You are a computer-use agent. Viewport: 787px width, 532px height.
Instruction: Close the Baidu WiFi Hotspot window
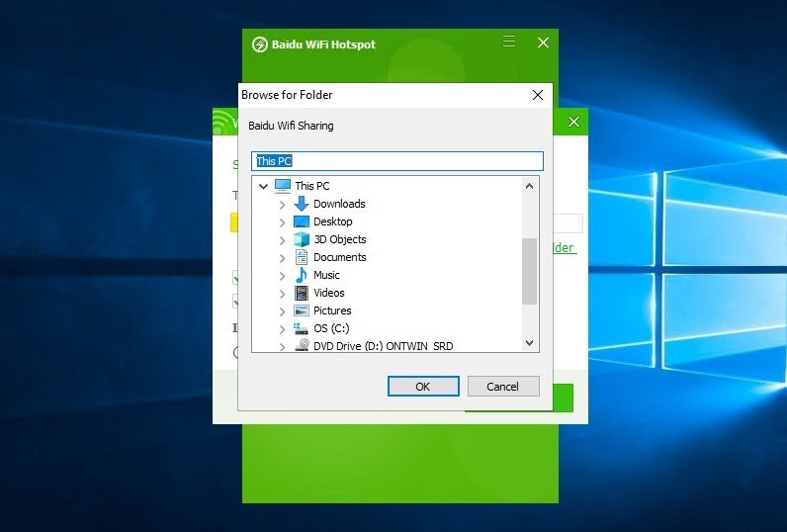tap(543, 43)
